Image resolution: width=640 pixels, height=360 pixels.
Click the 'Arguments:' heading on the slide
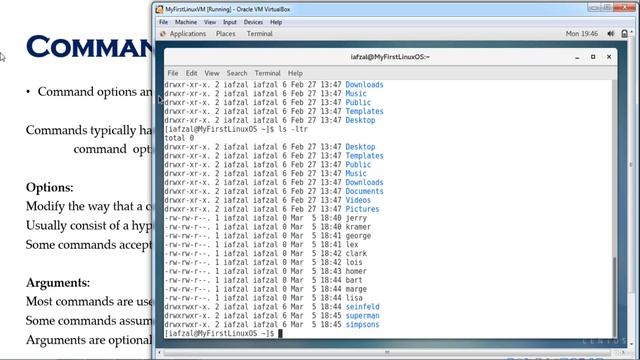tap(58, 282)
